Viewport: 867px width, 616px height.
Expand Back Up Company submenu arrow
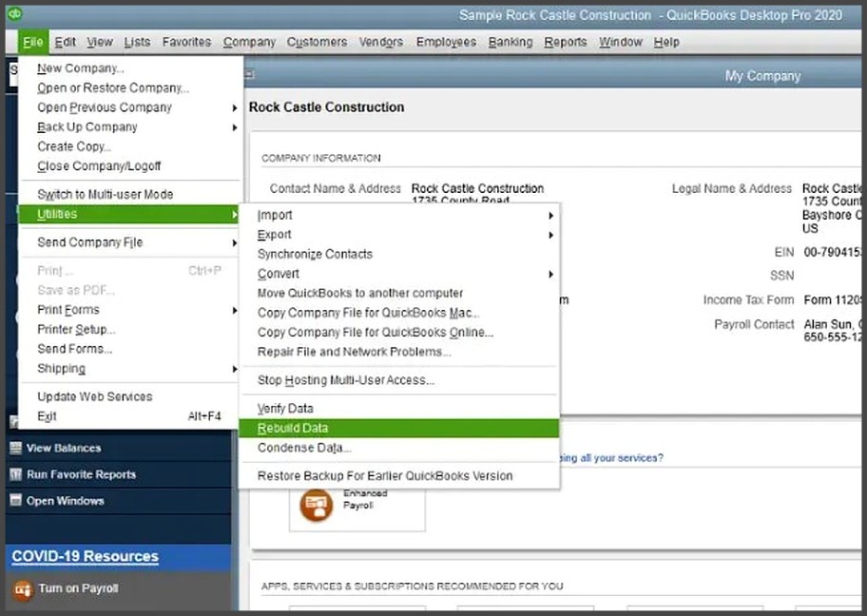coord(235,127)
